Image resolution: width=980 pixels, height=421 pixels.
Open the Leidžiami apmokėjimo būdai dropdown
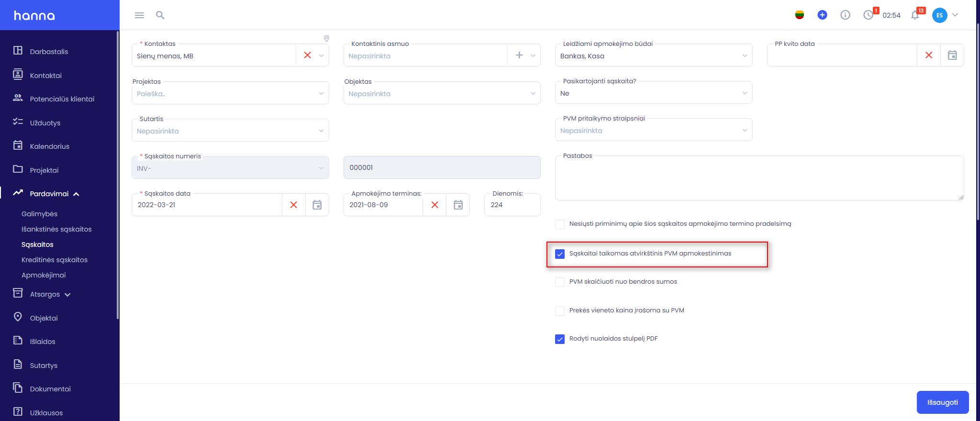pyautogui.click(x=654, y=55)
